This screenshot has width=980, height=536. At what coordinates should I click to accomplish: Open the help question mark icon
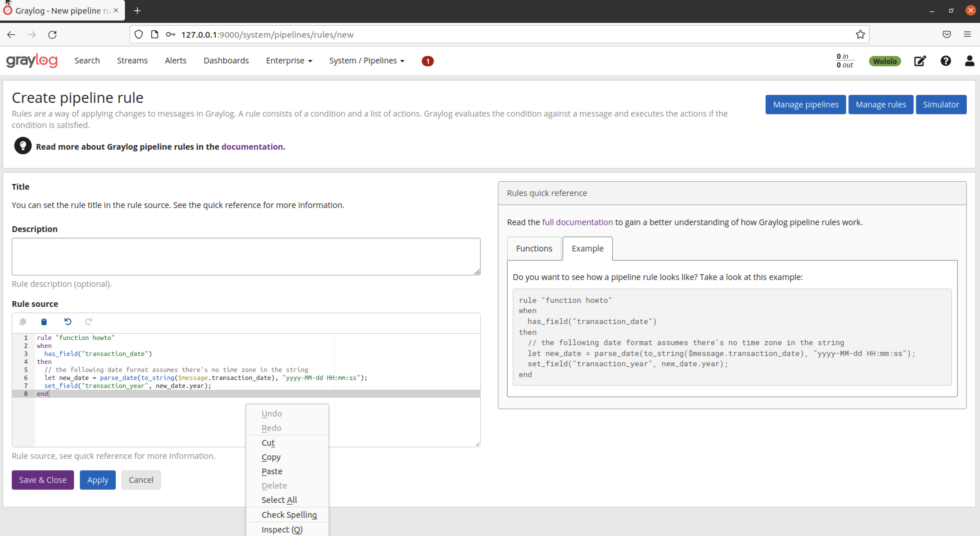(x=945, y=61)
